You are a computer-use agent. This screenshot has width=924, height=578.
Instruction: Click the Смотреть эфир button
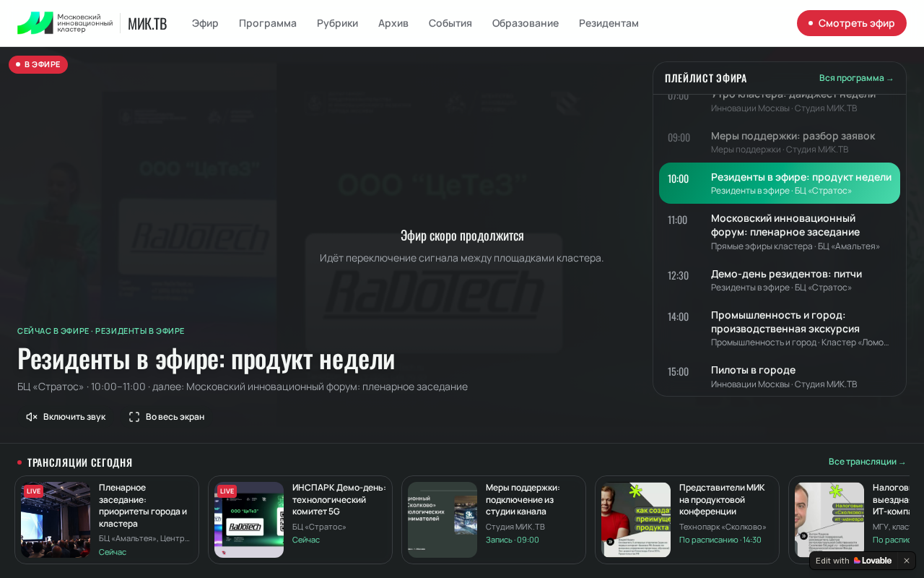coord(852,23)
